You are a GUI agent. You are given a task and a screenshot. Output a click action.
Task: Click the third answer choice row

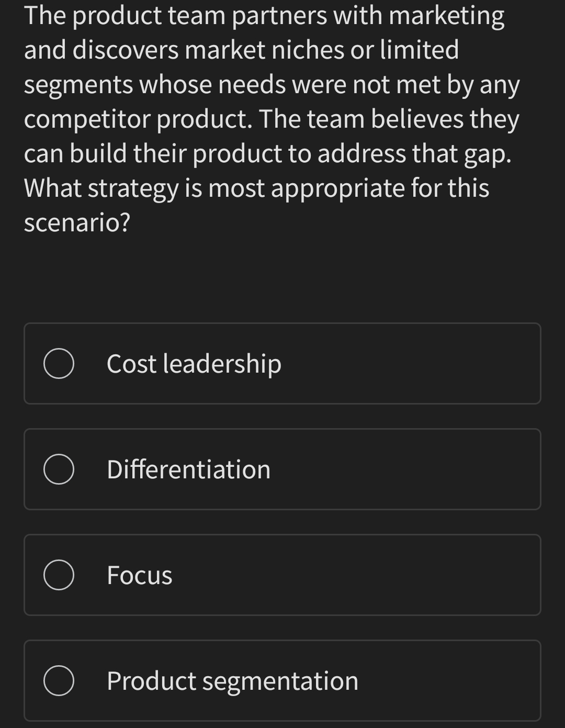coord(282,574)
